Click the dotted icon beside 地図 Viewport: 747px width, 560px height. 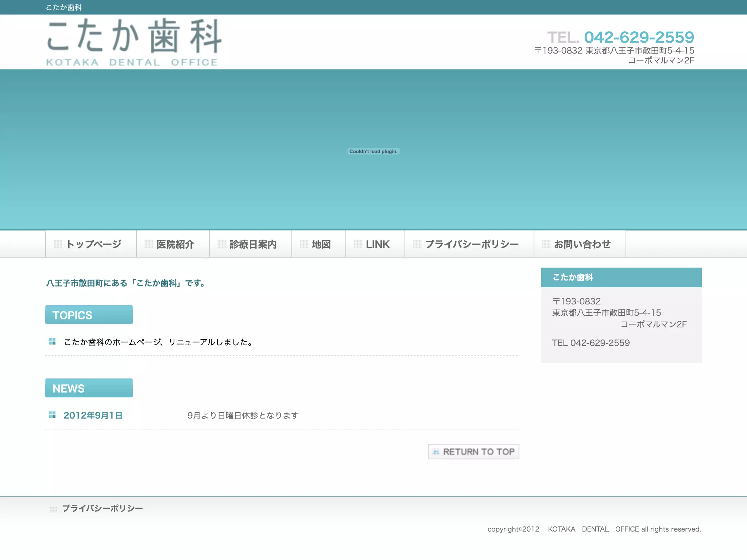304,244
